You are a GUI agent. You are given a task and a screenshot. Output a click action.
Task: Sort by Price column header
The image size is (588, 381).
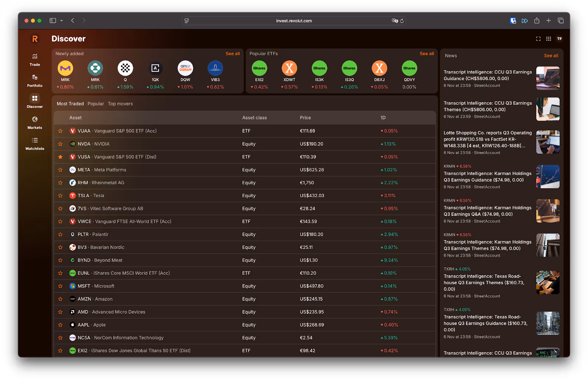305,118
